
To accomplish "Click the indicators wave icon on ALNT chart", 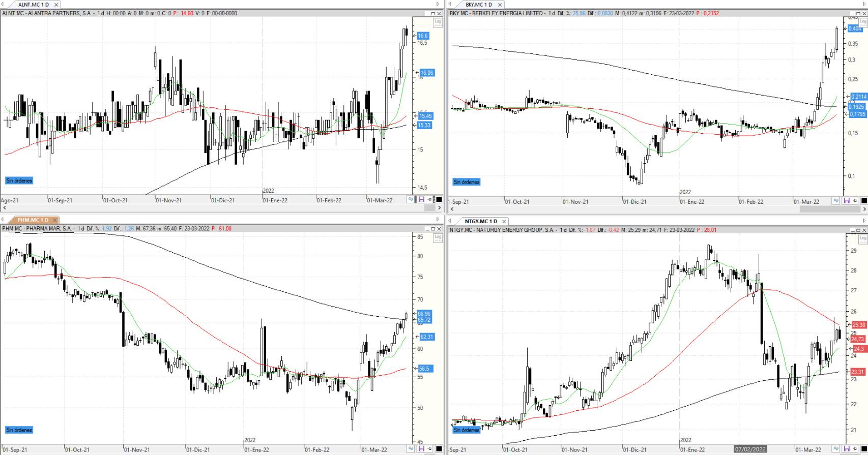I will 411,199.
